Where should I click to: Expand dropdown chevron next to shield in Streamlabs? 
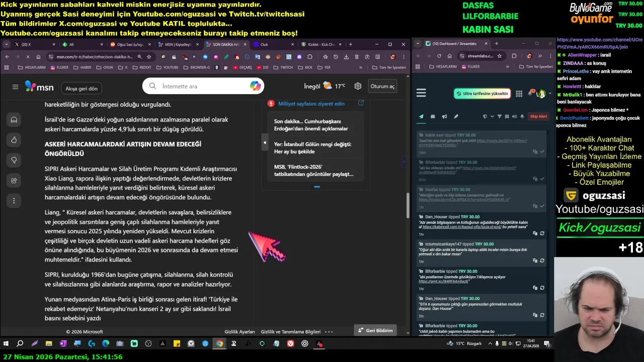point(492,117)
